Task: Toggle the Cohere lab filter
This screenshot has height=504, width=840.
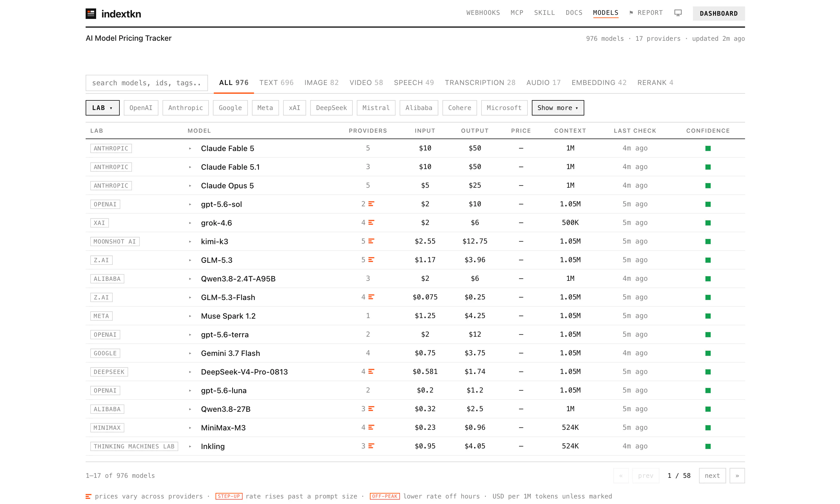Action: (x=459, y=108)
